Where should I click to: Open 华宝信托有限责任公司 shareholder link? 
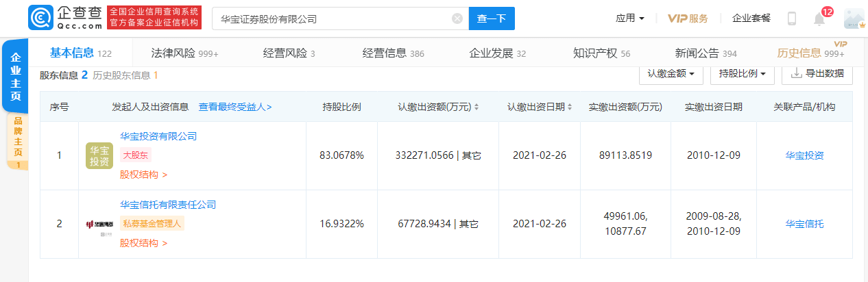click(x=168, y=205)
